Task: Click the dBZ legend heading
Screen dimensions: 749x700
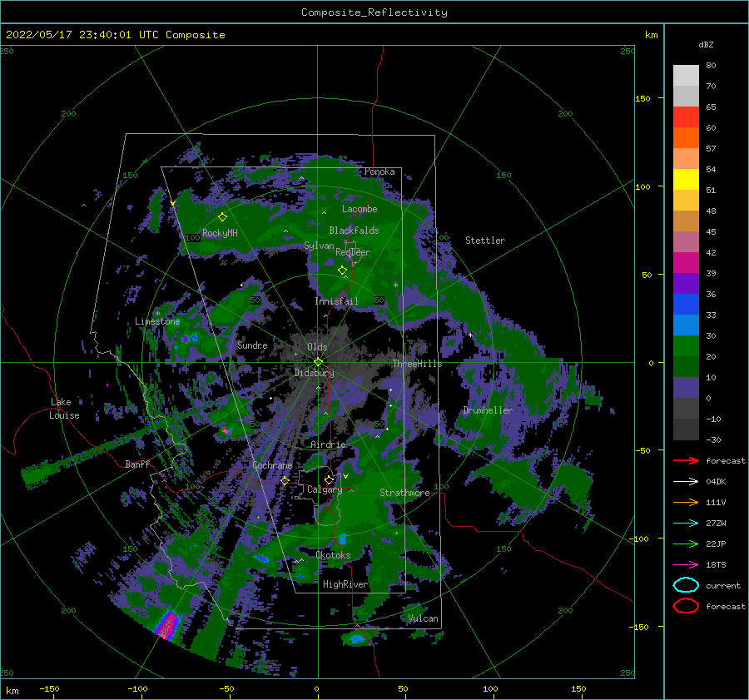Action: pos(706,44)
